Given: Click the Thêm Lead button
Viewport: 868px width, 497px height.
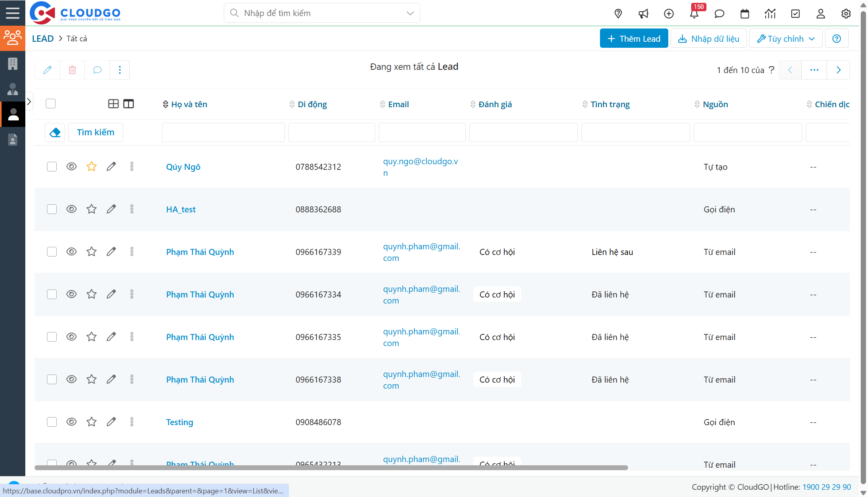Looking at the screenshot, I should 634,39.
